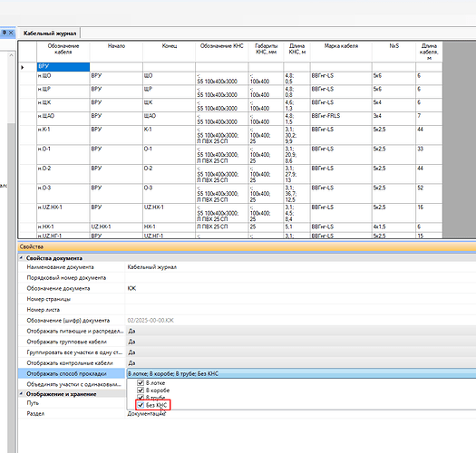The image size is (476, 453).
Task: Toggle the 'В трубе' checkbox
Action: tap(141, 397)
